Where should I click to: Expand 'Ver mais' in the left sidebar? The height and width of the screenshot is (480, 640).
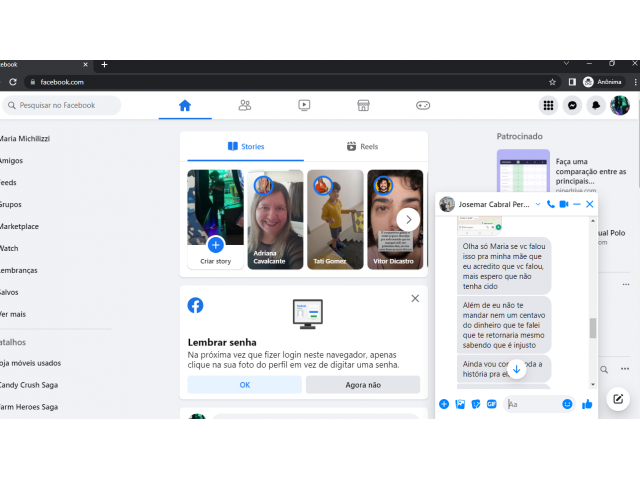(12, 314)
